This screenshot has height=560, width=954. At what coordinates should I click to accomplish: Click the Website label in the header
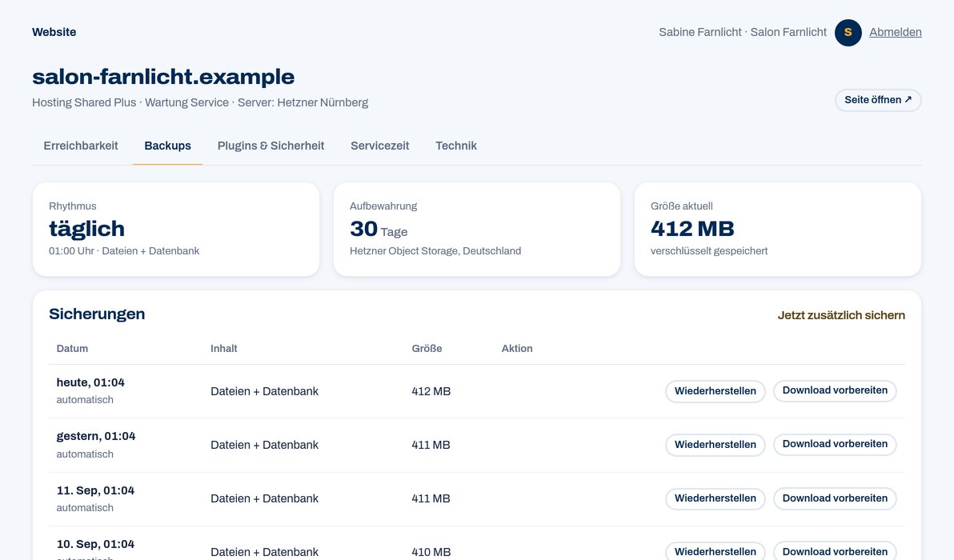[54, 32]
